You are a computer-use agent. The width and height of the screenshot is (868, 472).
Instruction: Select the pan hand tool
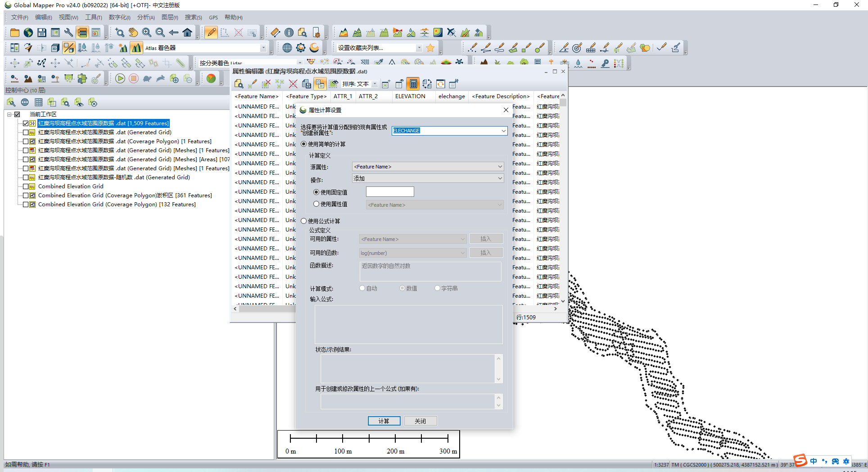pyautogui.click(x=133, y=32)
